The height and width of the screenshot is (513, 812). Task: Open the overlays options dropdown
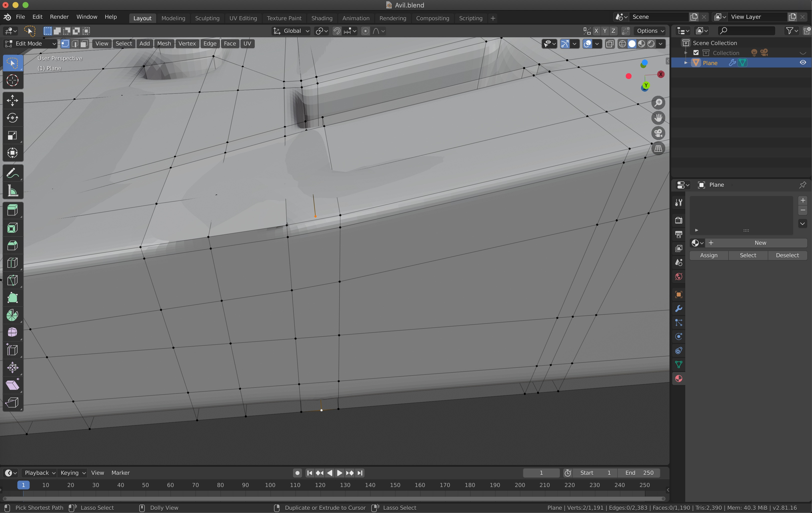597,44
